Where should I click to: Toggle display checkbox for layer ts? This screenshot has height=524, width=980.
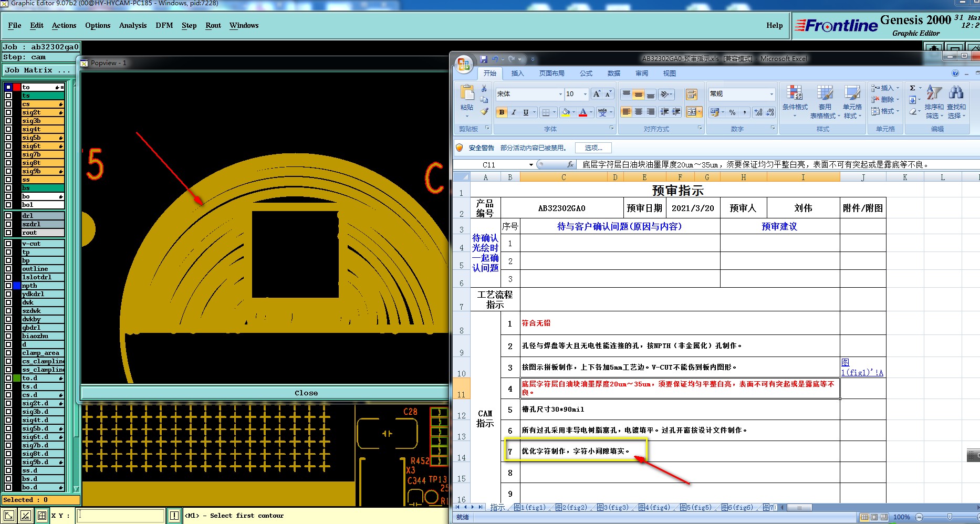click(8, 96)
